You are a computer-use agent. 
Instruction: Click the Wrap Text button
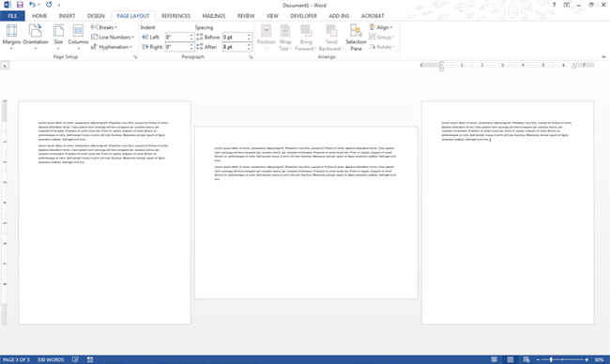285,38
